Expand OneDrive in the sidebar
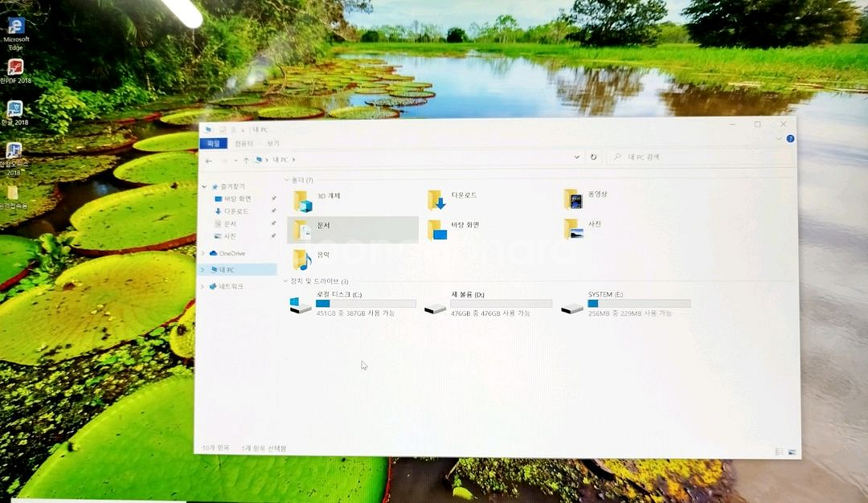Screen dimensions: 868x503 click(203, 253)
